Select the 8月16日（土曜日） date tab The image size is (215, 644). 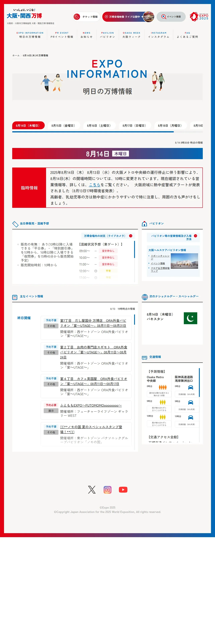coord(99,126)
